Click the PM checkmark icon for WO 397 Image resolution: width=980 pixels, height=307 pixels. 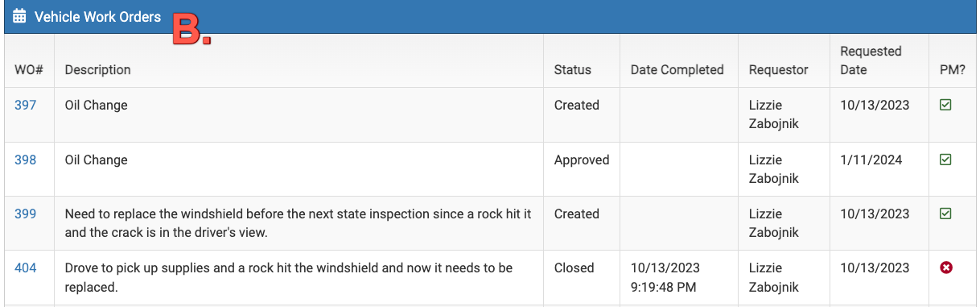tap(946, 105)
